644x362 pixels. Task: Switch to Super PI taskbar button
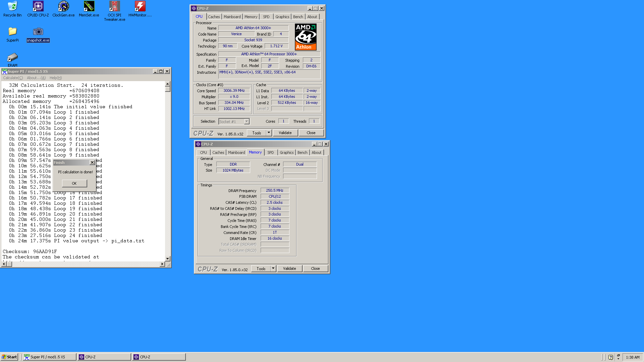coord(49,357)
